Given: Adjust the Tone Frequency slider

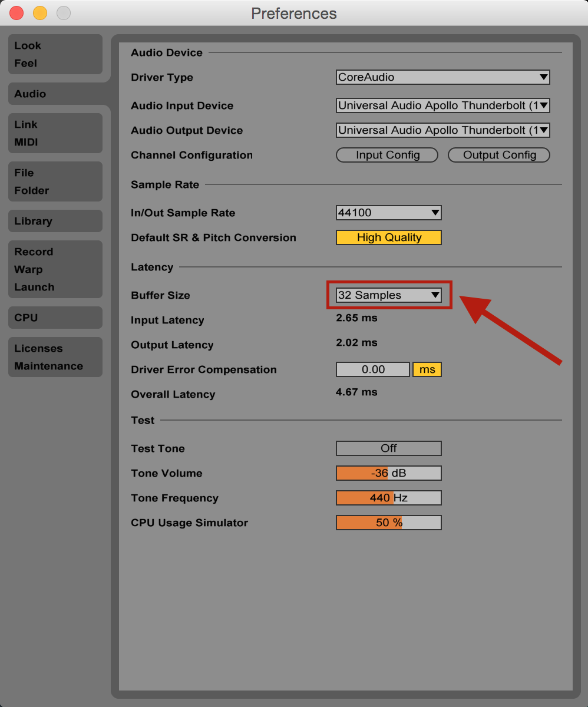Looking at the screenshot, I should point(388,498).
